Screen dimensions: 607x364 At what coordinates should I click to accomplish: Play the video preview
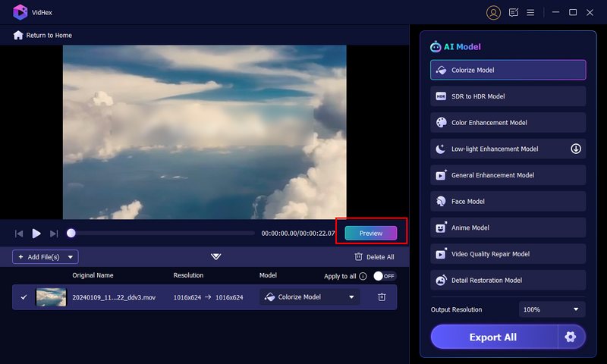(36, 234)
